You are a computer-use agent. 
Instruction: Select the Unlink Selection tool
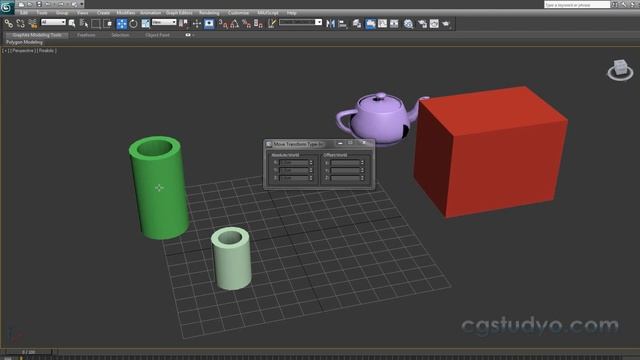coord(20,24)
